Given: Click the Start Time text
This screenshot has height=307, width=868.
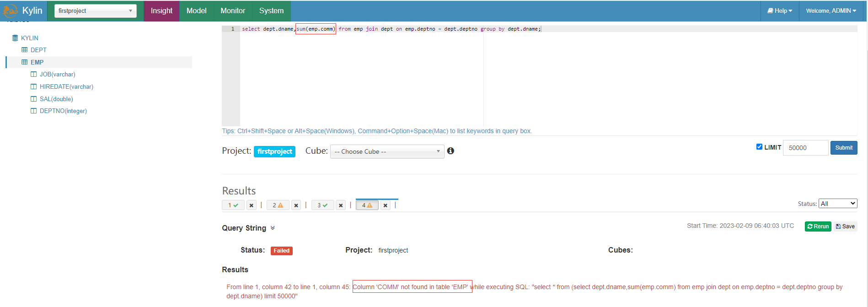Looking at the screenshot, I should tap(740, 226).
